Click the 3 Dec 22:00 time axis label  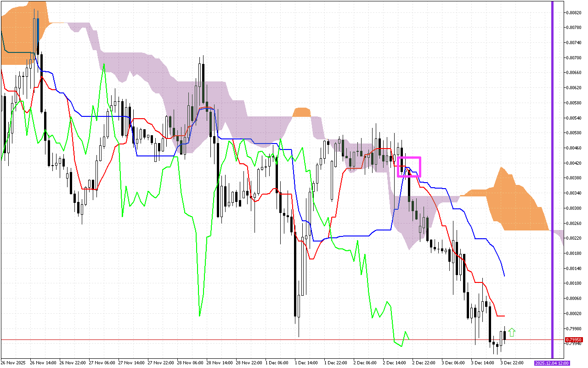[x=512, y=363]
